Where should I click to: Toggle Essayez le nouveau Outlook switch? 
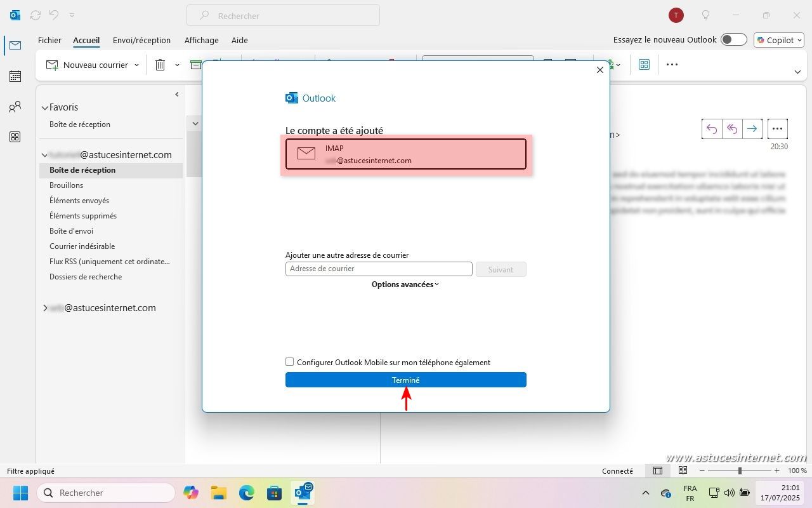[x=734, y=39]
